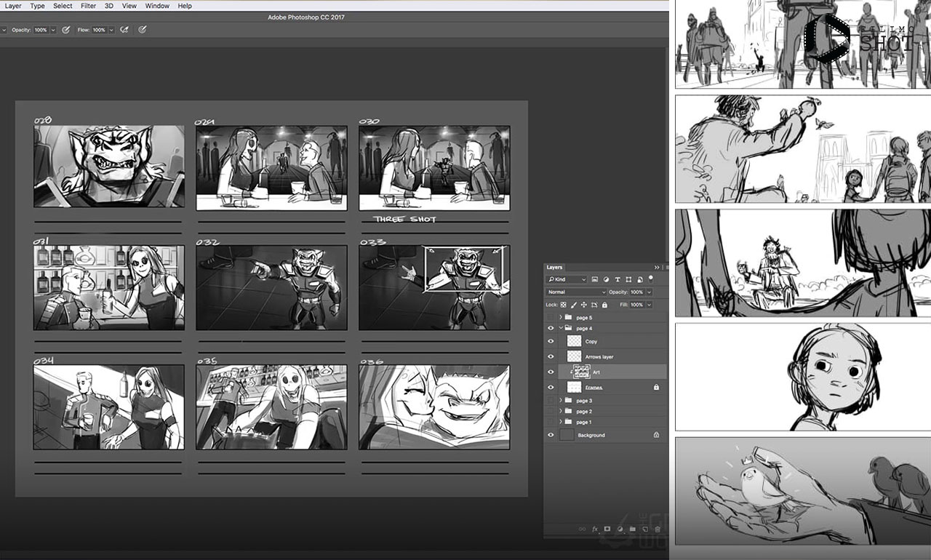
Task: Create new layer icon
Action: 644,529
